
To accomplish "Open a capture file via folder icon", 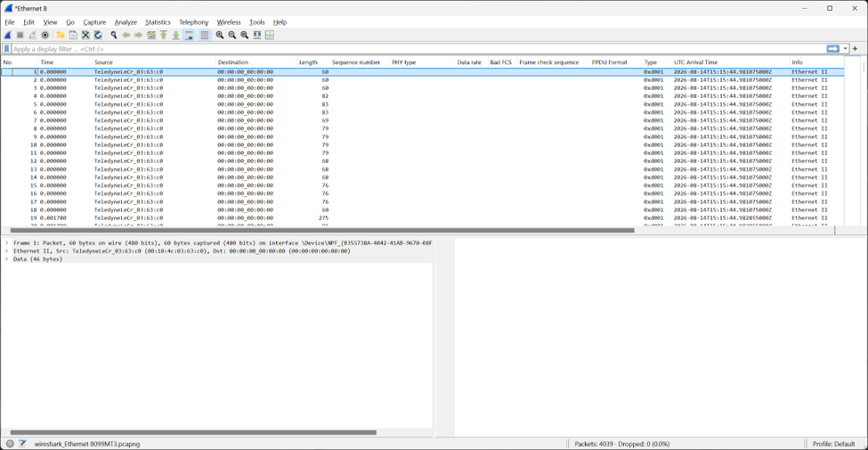I will click(x=61, y=35).
